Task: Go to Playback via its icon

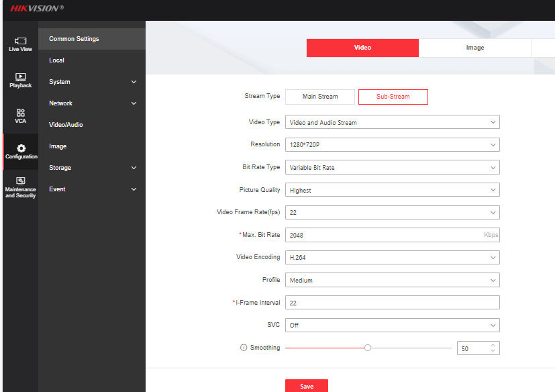Action: click(x=20, y=77)
